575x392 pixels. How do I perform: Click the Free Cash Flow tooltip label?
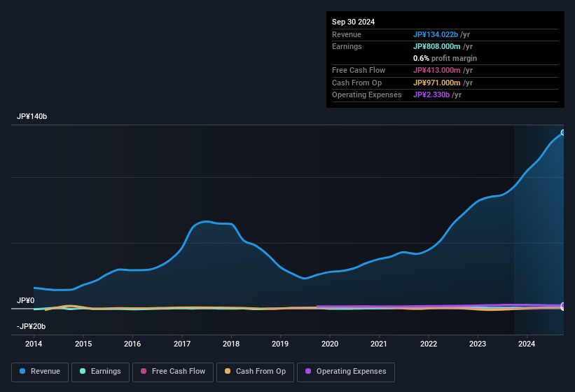click(359, 70)
